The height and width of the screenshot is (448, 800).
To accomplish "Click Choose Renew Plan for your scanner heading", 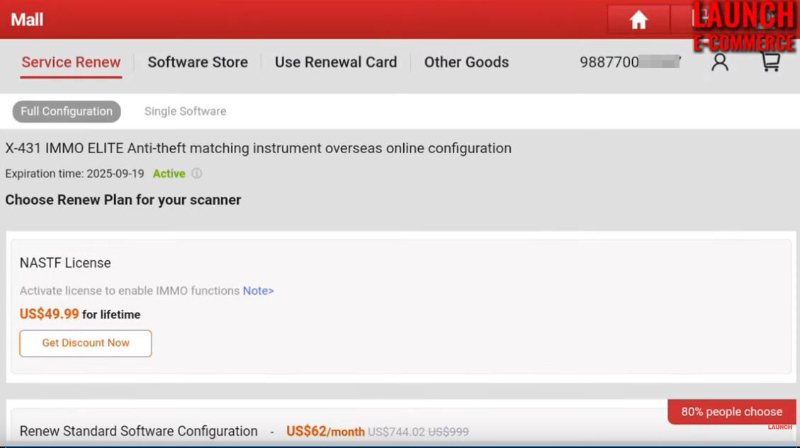I will (123, 200).
